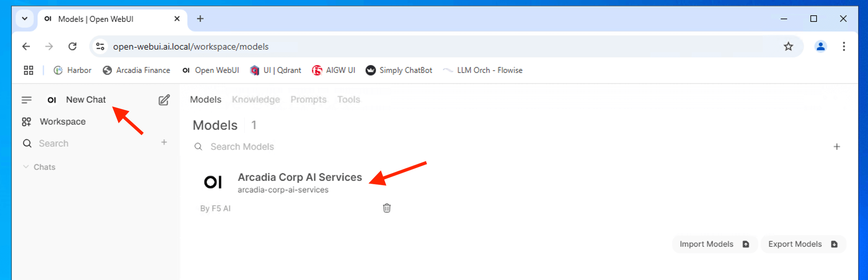Click the Import Models button

pyautogui.click(x=714, y=244)
